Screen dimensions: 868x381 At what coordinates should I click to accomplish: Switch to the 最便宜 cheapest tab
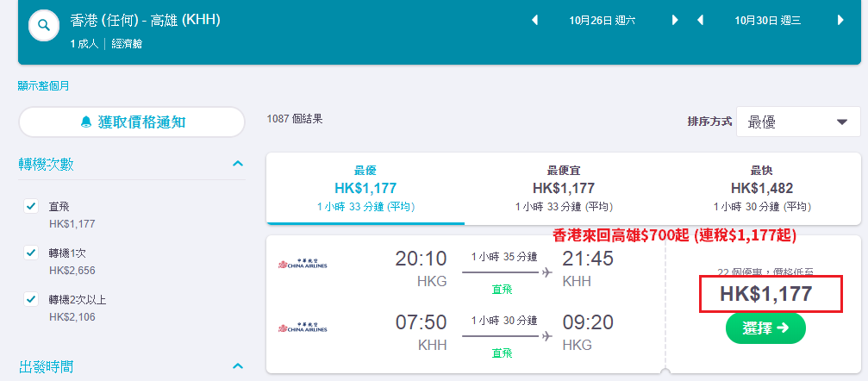[x=564, y=190]
